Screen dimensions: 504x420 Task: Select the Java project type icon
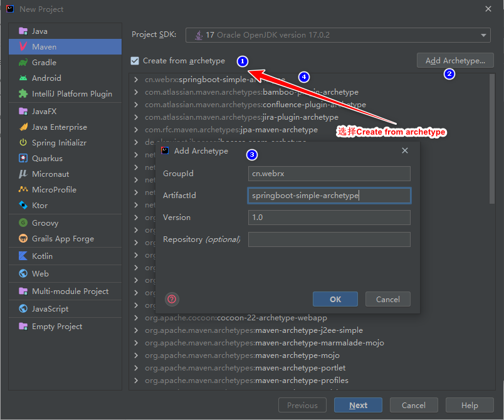23,31
